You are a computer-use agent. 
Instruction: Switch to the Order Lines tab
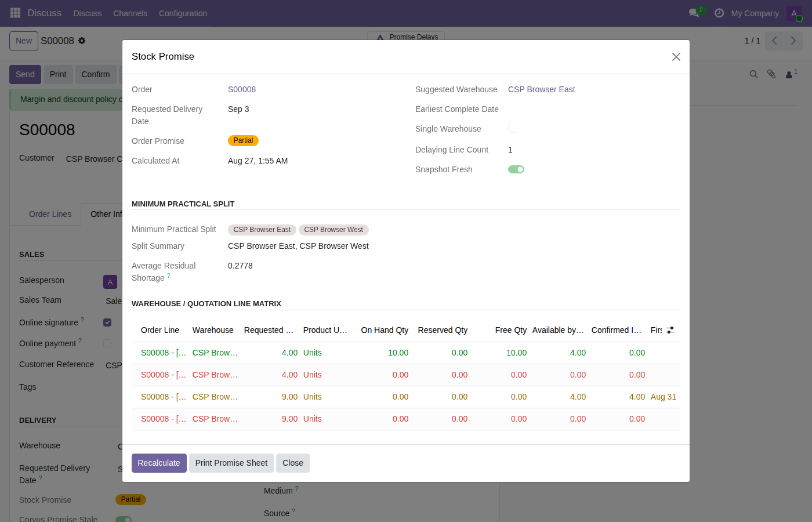50,214
